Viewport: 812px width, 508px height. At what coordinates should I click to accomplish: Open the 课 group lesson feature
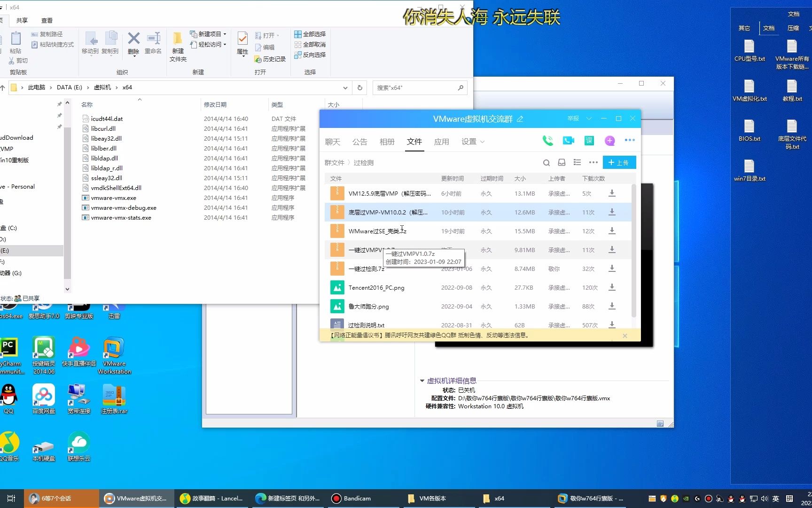click(589, 140)
